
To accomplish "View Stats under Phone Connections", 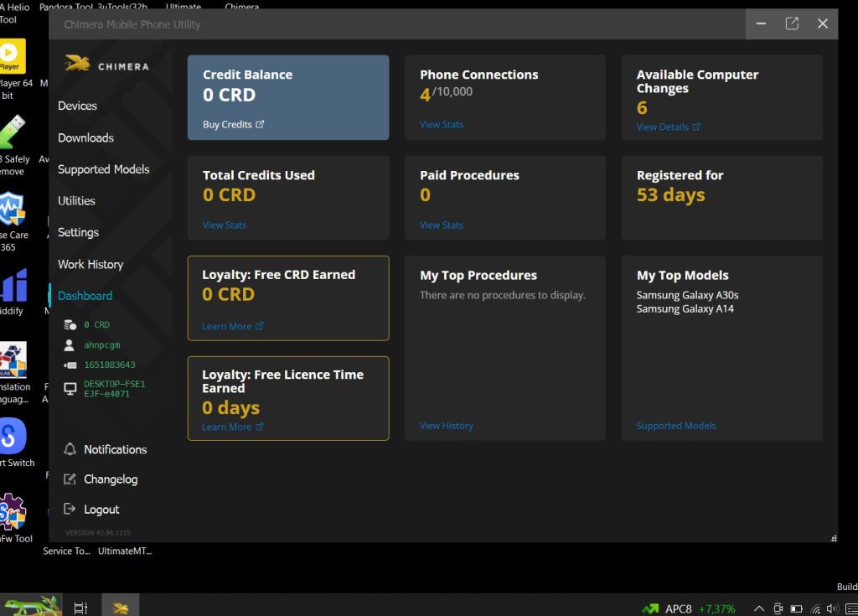I will 441,124.
